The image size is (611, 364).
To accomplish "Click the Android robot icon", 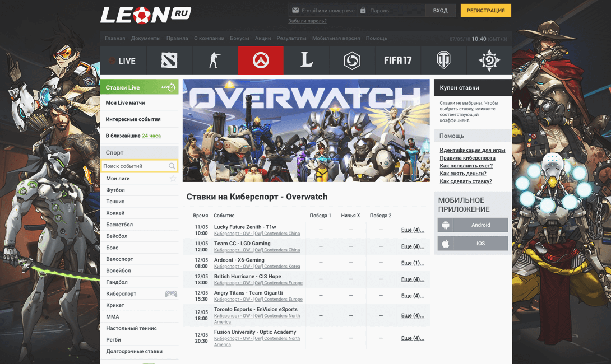I will click(x=446, y=225).
